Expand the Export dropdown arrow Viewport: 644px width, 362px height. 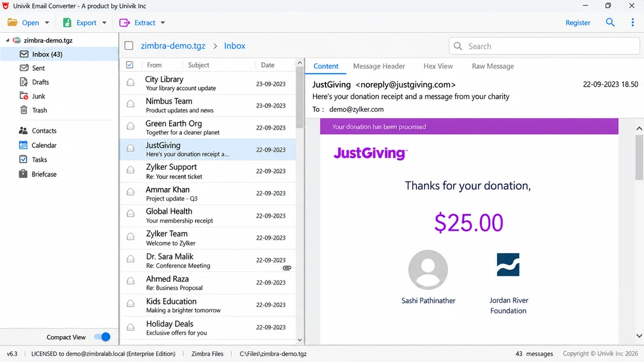tap(104, 23)
